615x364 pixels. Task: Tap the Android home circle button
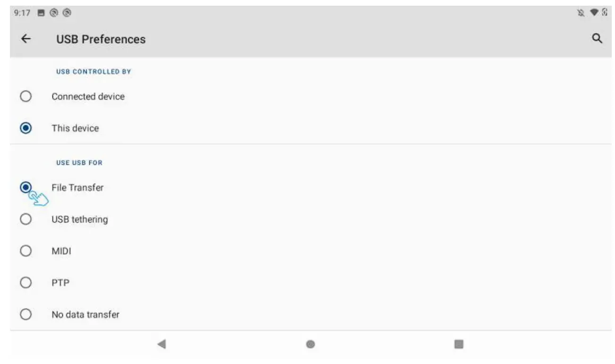pyautogui.click(x=310, y=344)
